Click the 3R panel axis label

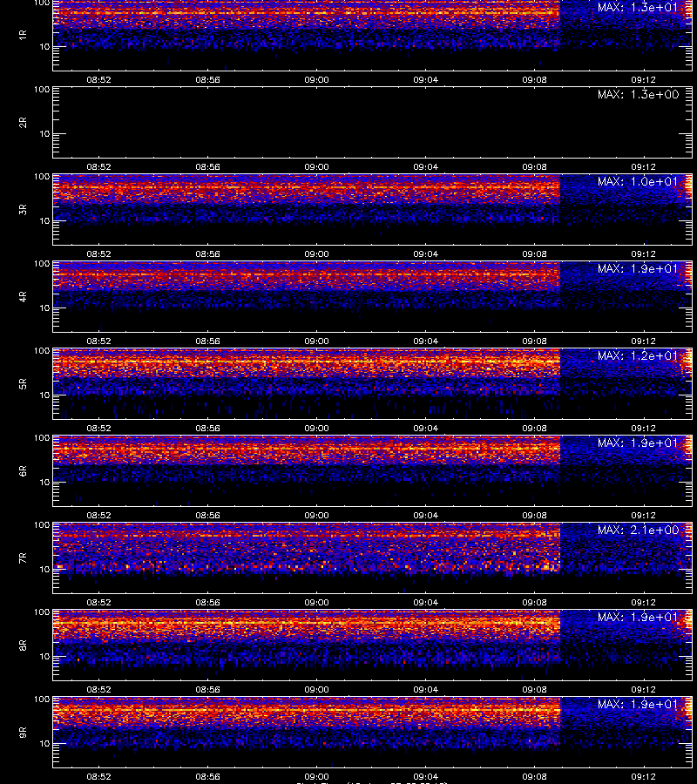pos(23,209)
